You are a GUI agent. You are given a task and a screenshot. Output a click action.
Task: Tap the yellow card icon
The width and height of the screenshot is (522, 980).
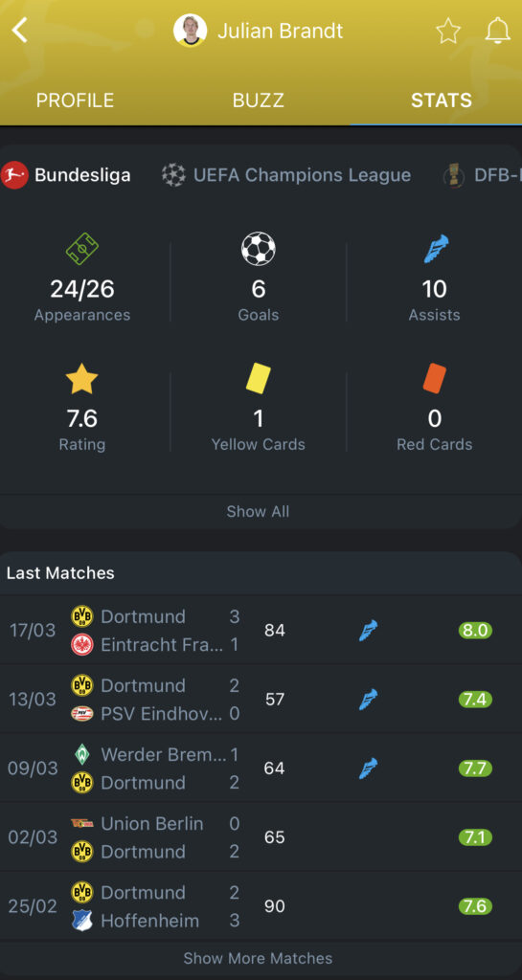click(x=258, y=379)
